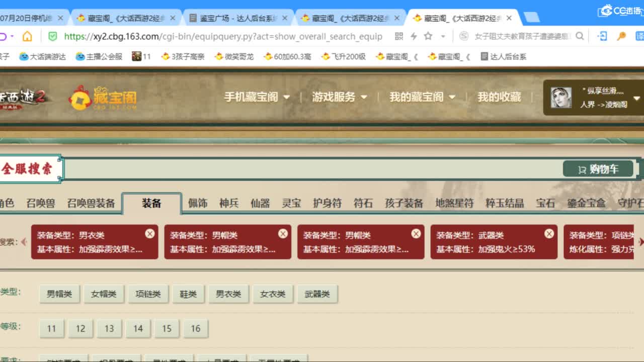Screen dimensions: 644x362
Task: Remove the 武器类 加强鬼火 search card
Action: pos(549,233)
